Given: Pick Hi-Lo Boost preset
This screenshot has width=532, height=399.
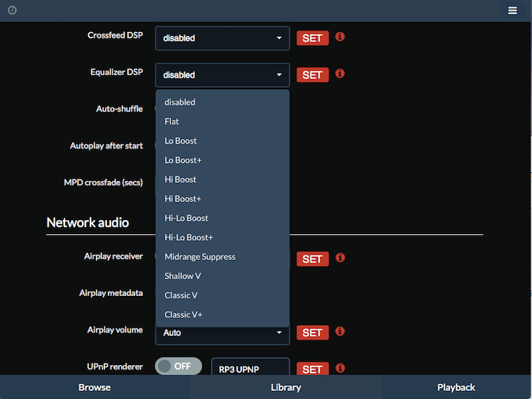Looking at the screenshot, I should click(x=223, y=218).
